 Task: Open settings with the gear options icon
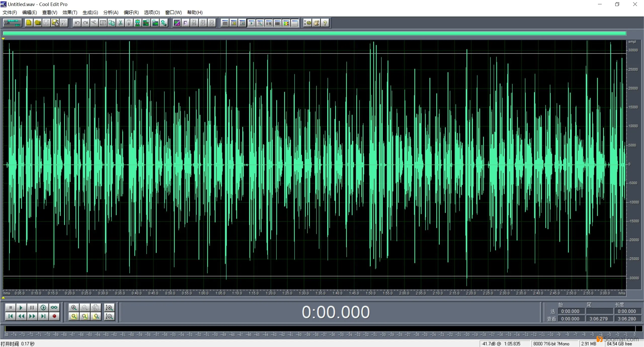coord(308,23)
